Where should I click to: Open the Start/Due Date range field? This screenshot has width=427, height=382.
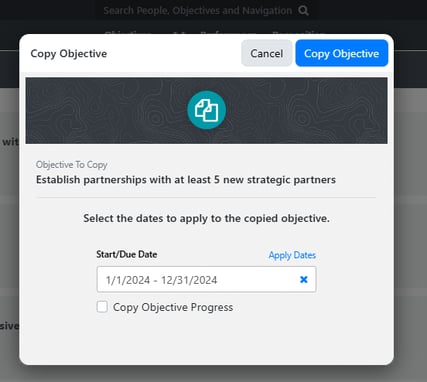click(x=206, y=279)
